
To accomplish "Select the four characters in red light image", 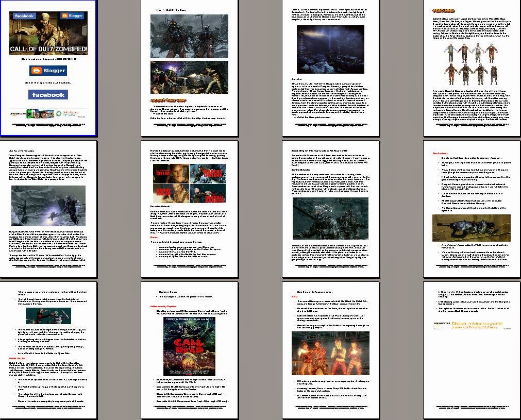I will click(x=331, y=353).
